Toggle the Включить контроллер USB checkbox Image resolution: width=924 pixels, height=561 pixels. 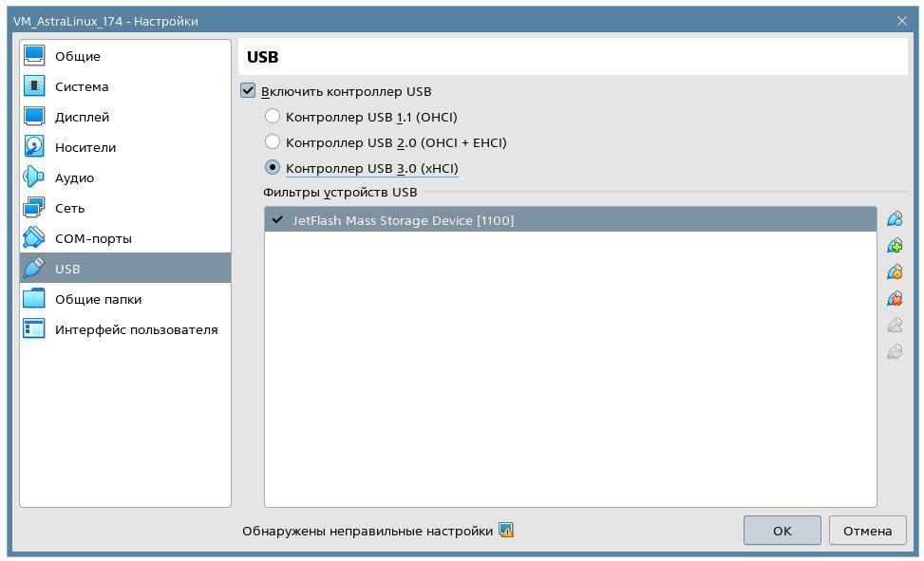(249, 91)
